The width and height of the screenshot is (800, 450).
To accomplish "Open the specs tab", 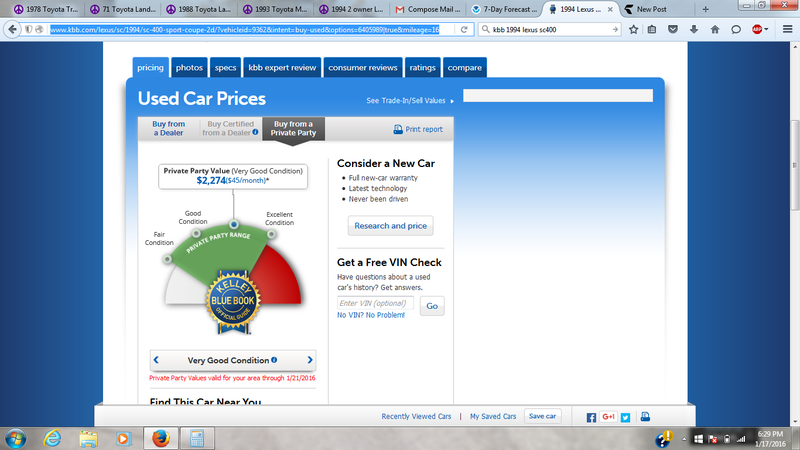I will [x=226, y=67].
